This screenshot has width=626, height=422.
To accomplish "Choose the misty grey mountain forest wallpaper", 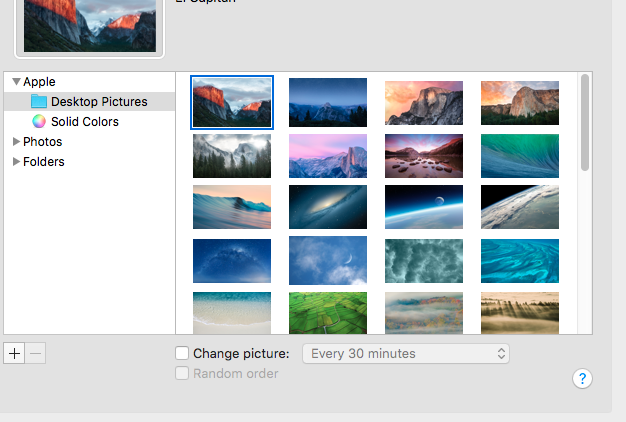I will coord(232,156).
